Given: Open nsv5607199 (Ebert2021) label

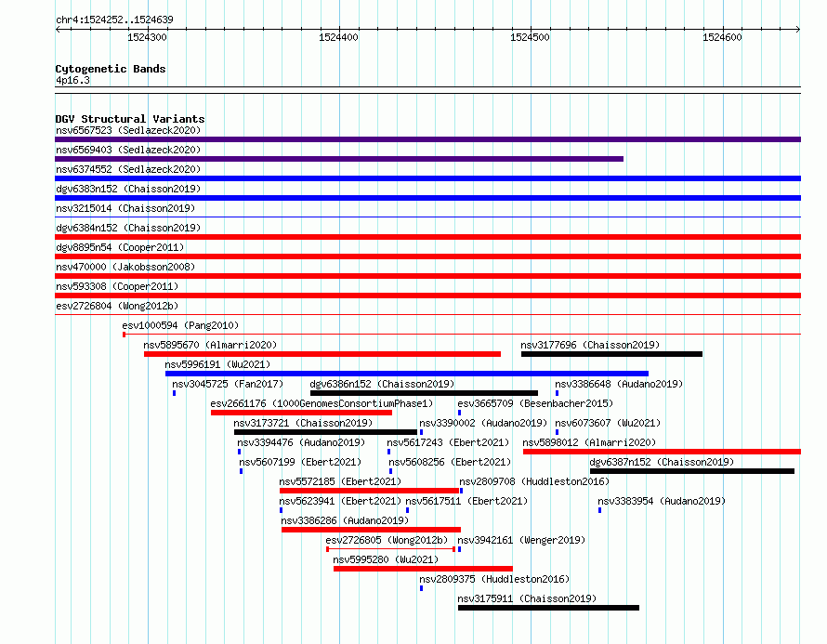Looking at the screenshot, I should [300, 462].
